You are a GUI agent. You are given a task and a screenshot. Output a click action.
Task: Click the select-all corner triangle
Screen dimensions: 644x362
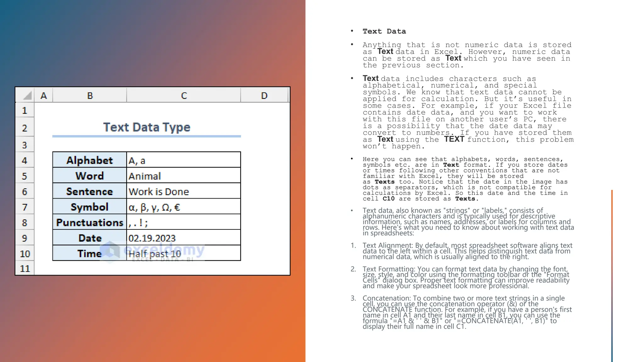[27, 96]
